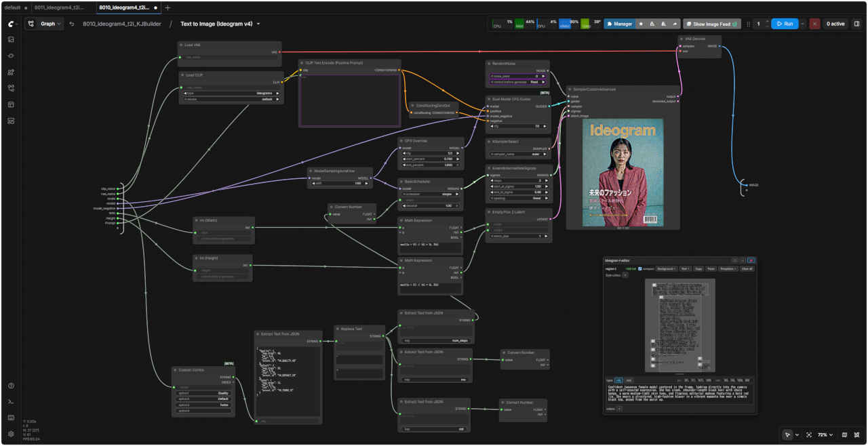Click the Load VAE node title
868x446 pixels.
click(193, 45)
